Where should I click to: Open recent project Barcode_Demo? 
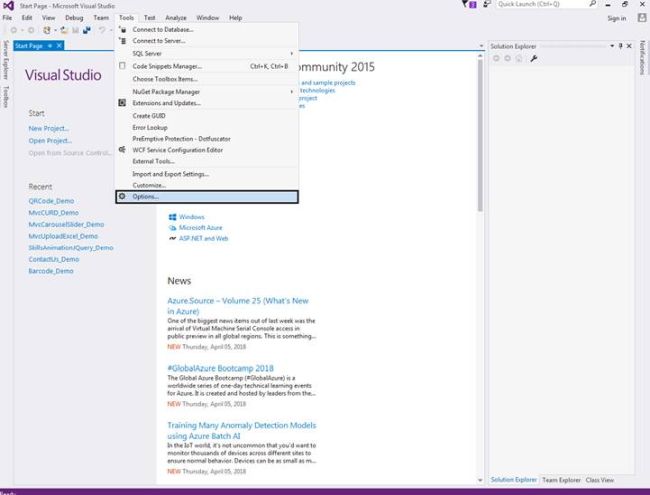click(51, 271)
